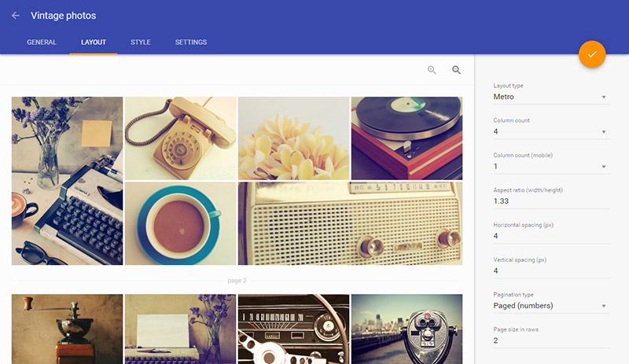Screen dimensions: 629x364
Task: Click the page 2 separator label
Action: point(237,280)
